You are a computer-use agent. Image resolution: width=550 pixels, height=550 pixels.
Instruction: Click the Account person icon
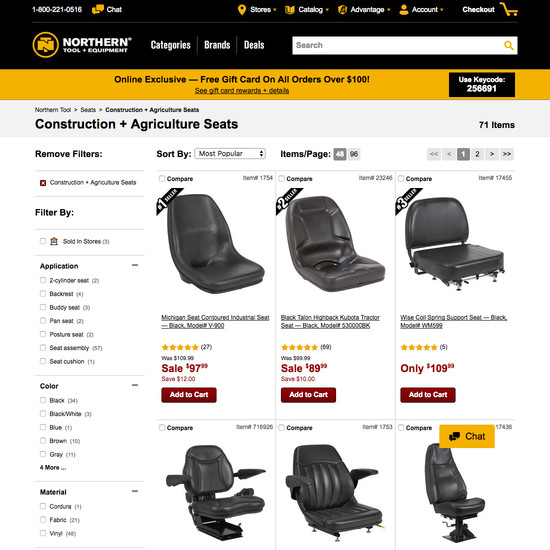[404, 9]
